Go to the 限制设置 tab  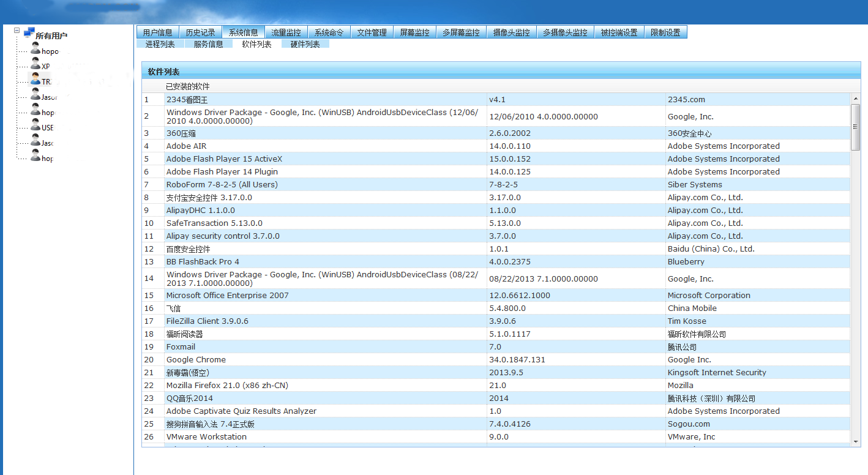point(665,32)
